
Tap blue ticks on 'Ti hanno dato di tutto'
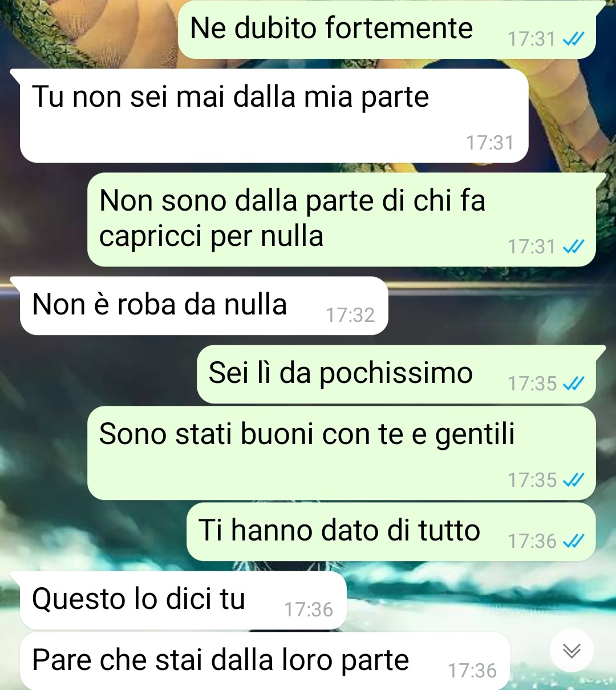click(573, 540)
